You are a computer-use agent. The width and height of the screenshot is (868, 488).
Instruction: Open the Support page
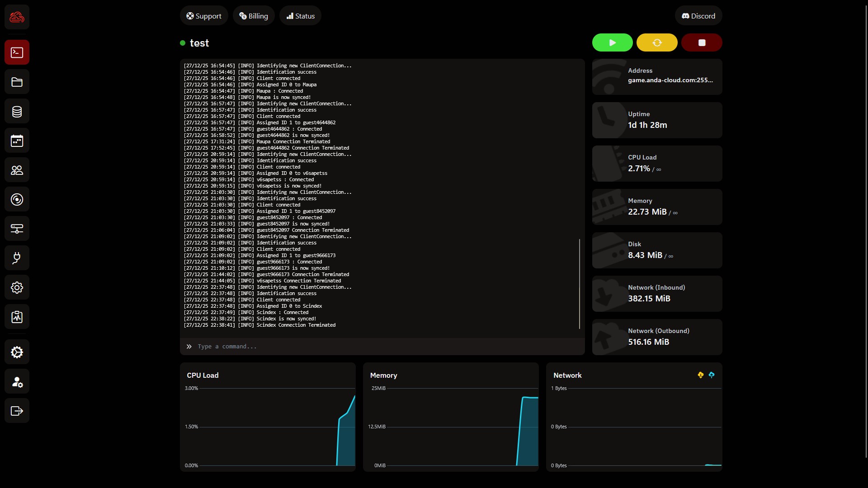pos(204,16)
